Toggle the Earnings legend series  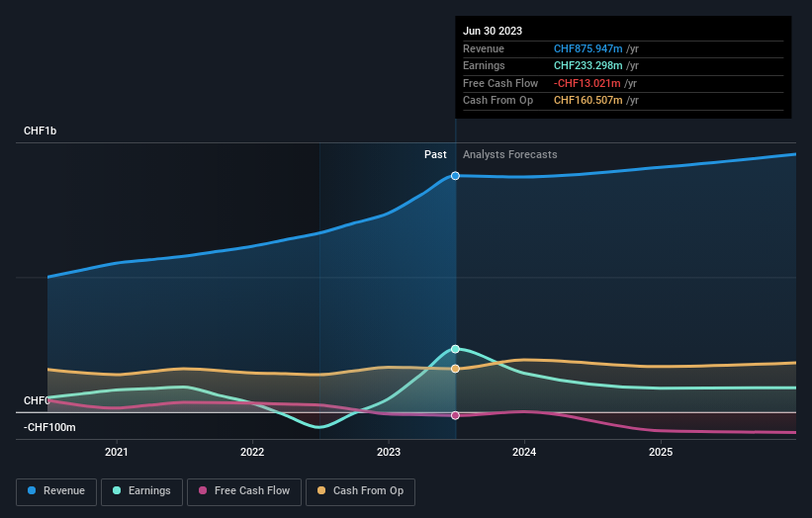pyautogui.click(x=141, y=491)
